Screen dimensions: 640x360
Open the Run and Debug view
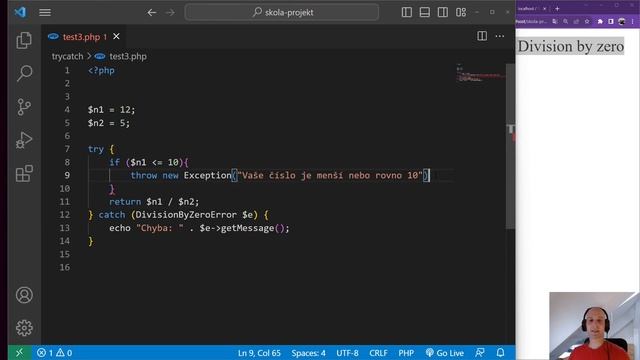[x=24, y=140]
